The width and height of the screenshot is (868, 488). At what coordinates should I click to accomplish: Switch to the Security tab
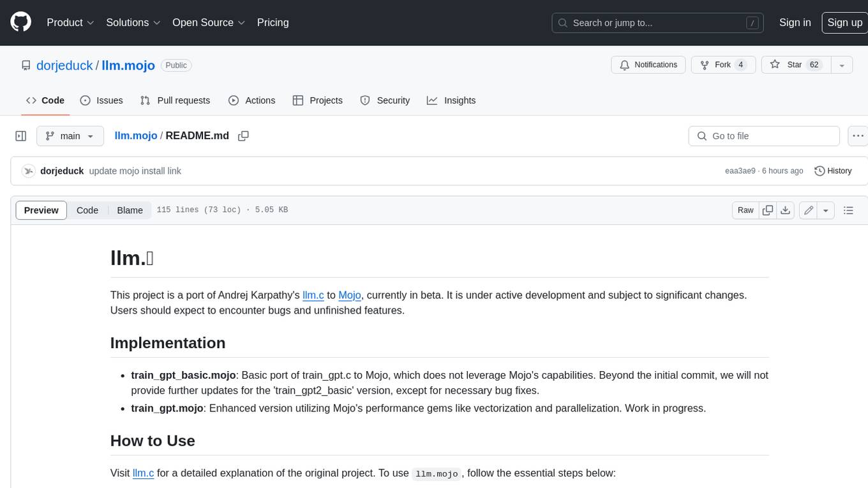pyautogui.click(x=385, y=100)
